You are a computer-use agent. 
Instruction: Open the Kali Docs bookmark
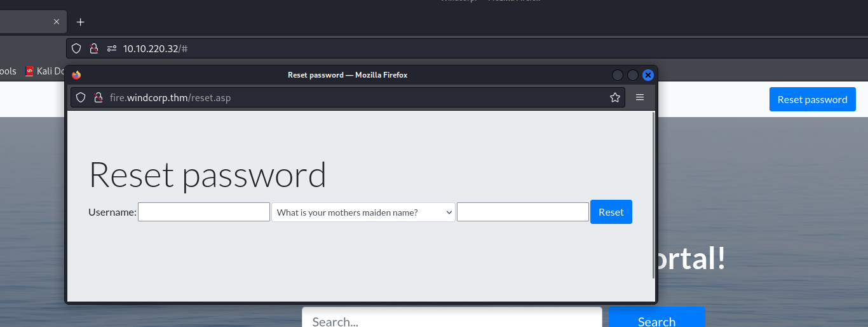(x=44, y=71)
